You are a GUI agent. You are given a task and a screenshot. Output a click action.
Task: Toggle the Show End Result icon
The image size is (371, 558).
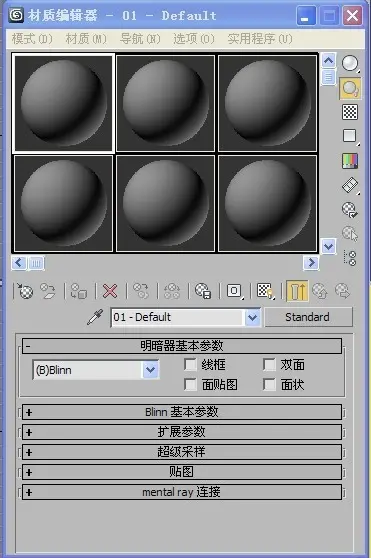click(x=297, y=291)
